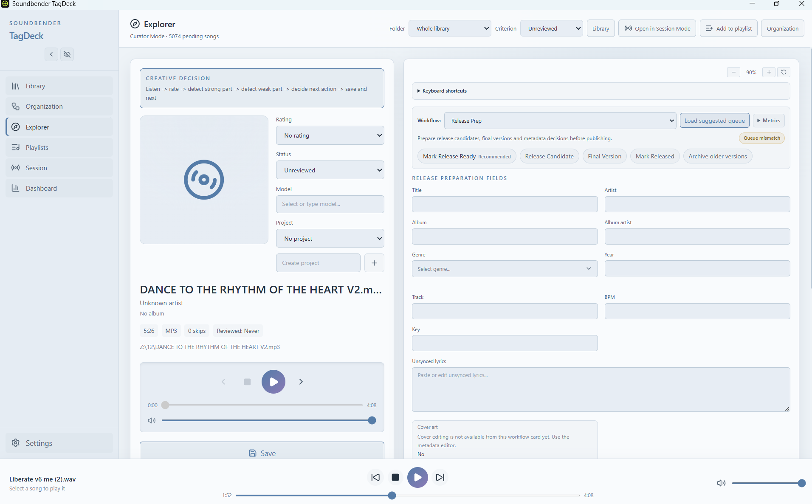812x504 pixels.
Task: Click Open in Session Mode button
Action: point(657,28)
